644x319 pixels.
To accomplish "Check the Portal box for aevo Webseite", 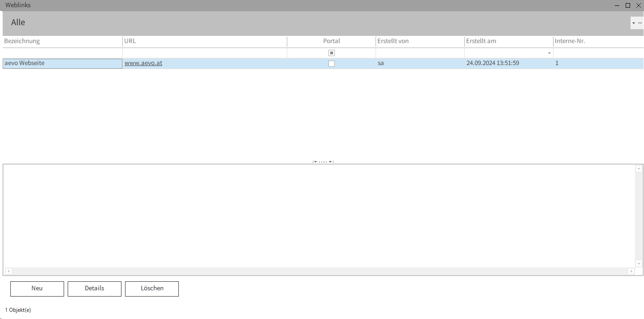I will (x=332, y=64).
